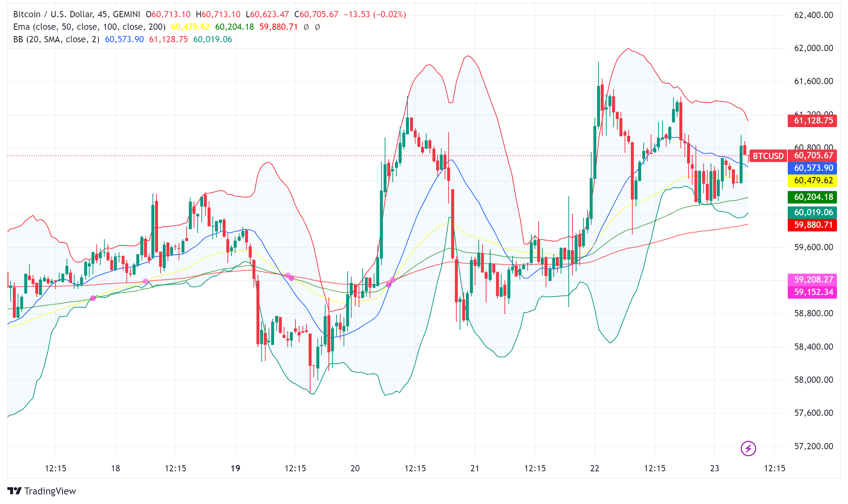Click the second Ø symbol in the Ema legend
848x504 pixels.
(x=318, y=26)
